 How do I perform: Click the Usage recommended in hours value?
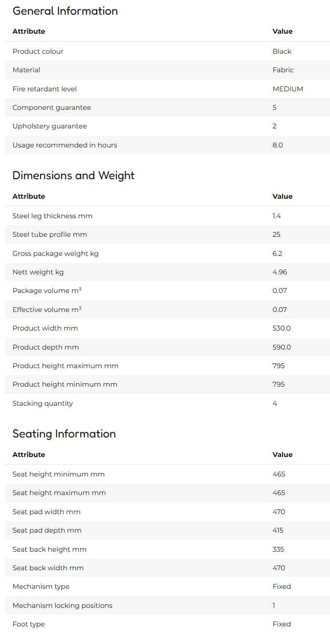(277, 145)
